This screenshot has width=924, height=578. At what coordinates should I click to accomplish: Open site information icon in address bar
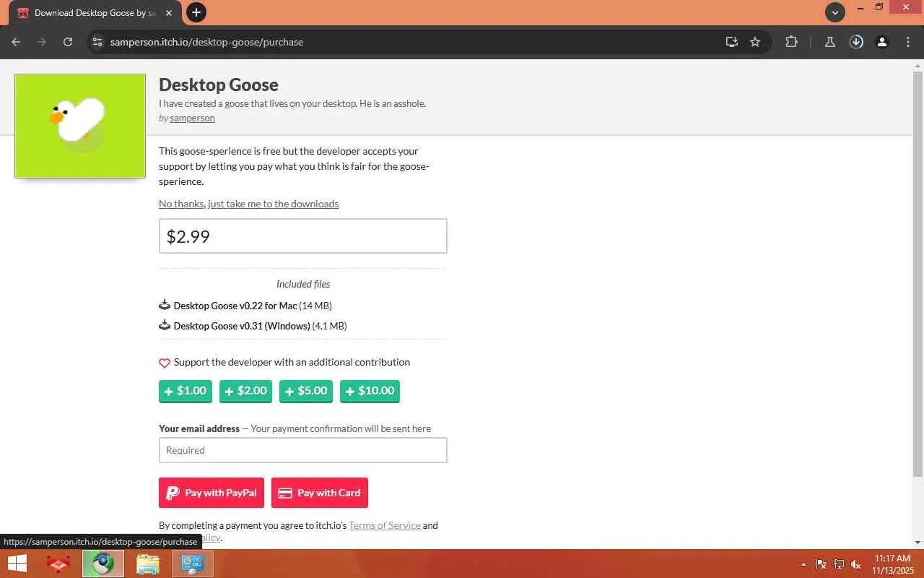pos(97,42)
